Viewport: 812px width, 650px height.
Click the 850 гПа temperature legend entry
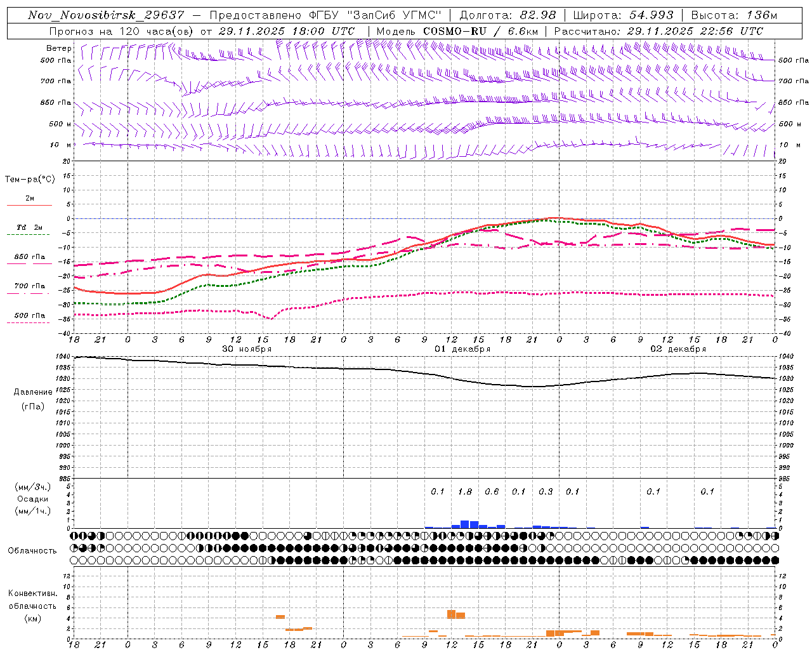[30, 257]
